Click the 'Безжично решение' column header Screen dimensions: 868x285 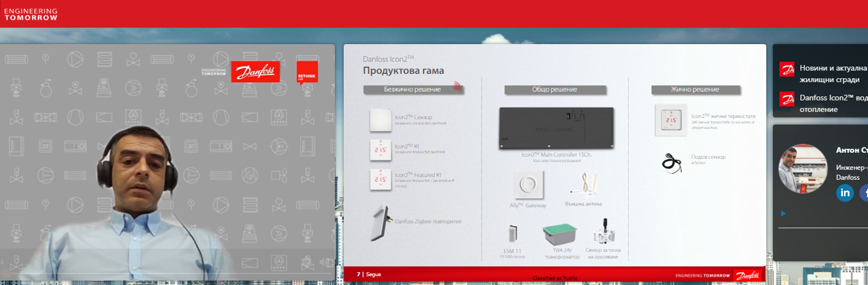pyautogui.click(x=412, y=90)
